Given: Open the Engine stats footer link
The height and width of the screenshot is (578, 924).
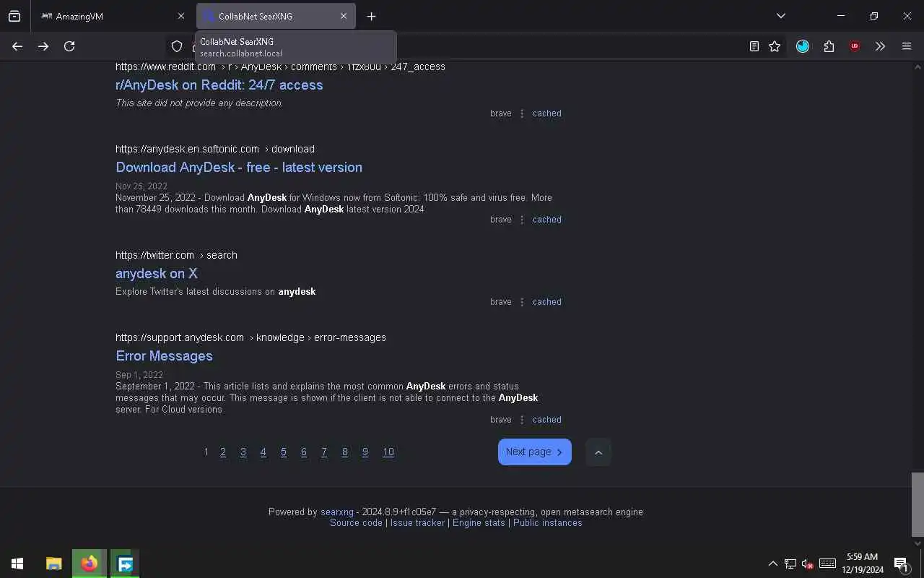Looking at the screenshot, I should tap(479, 523).
